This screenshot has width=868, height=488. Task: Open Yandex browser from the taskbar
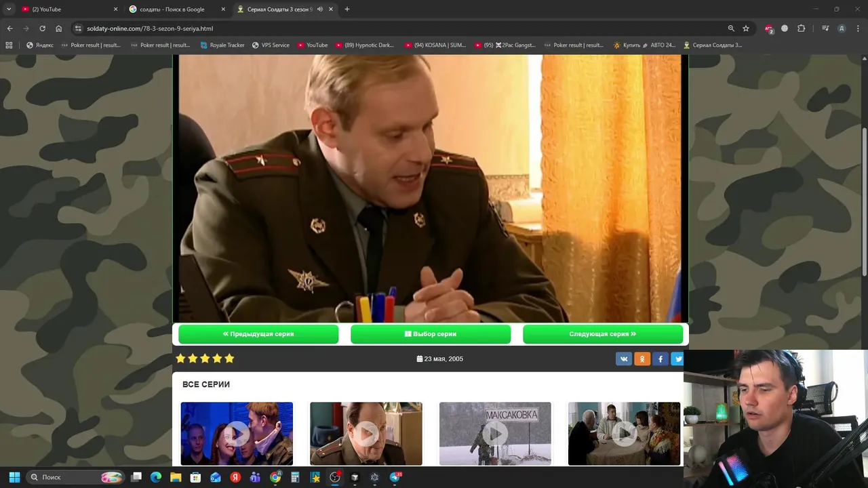click(235, 477)
